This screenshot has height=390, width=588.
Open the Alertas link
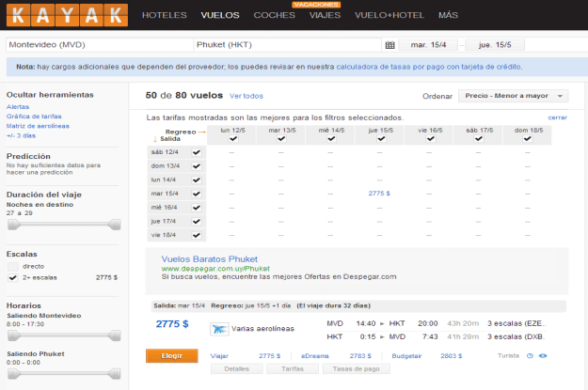tap(18, 107)
